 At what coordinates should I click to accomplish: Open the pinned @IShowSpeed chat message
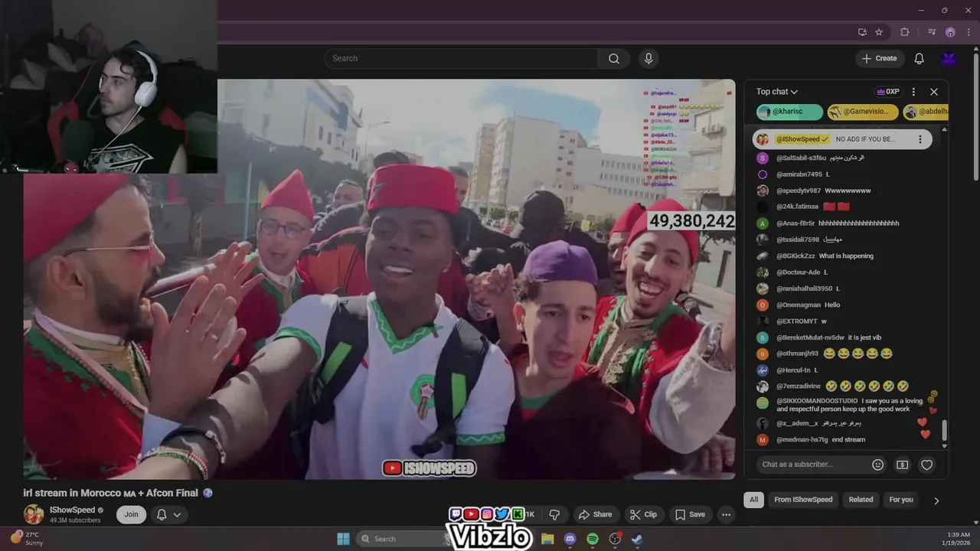point(842,139)
